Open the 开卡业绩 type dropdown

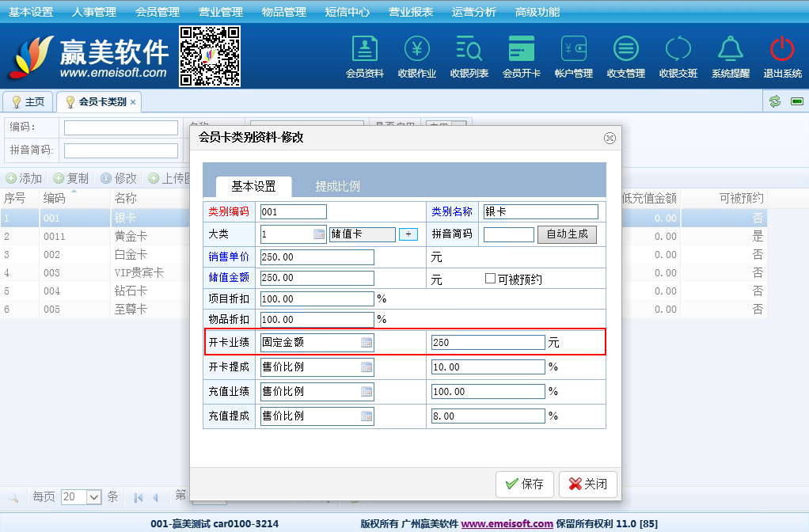click(x=367, y=343)
